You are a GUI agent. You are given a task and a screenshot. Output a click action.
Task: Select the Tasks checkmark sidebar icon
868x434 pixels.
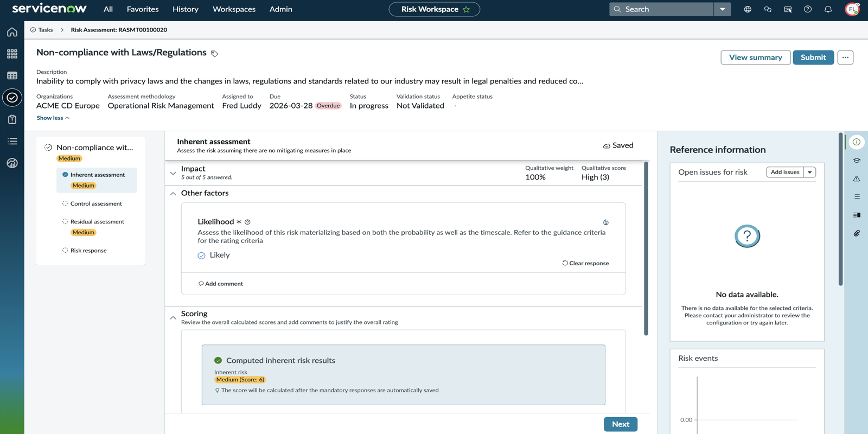click(x=12, y=98)
